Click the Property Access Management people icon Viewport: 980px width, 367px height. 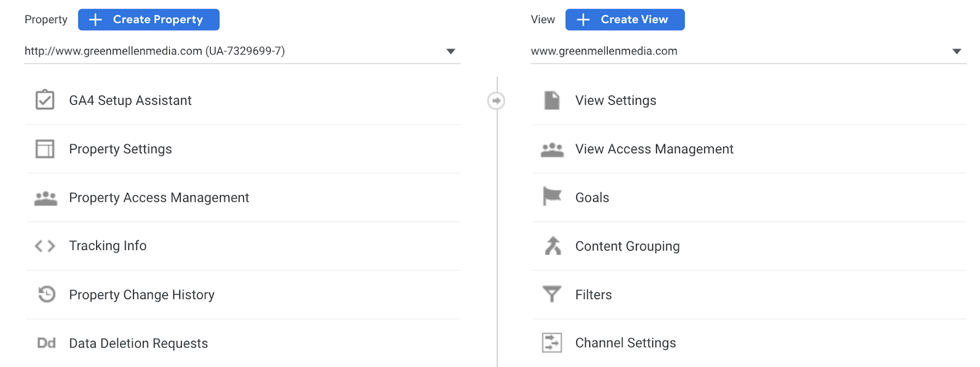tap(45, 198)
